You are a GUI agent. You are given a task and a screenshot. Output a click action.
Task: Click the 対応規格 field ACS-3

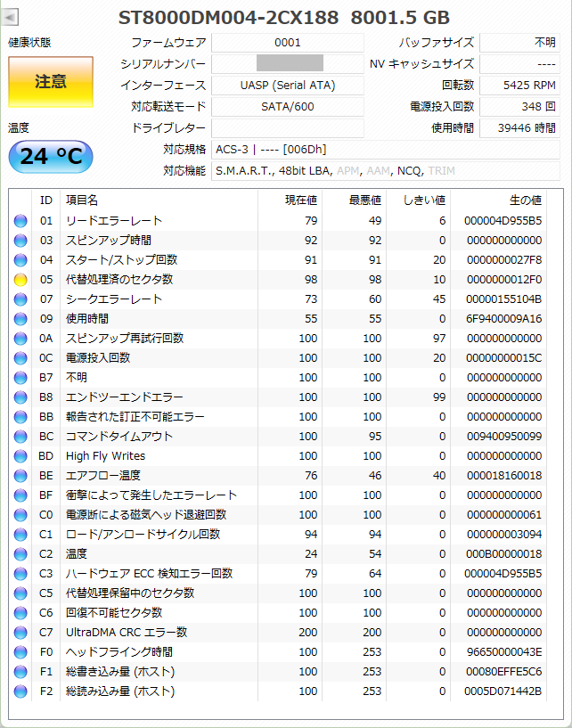coord(386,150)
